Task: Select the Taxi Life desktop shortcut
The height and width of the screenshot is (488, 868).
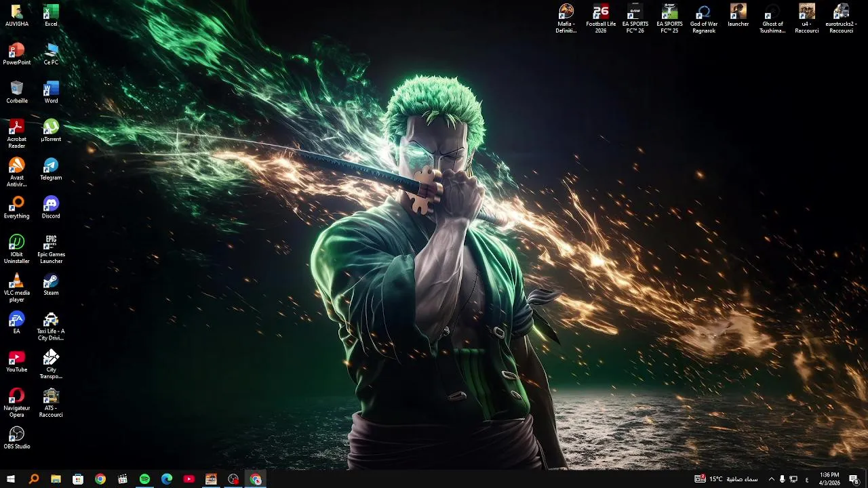Action: [x=51, y=327]
